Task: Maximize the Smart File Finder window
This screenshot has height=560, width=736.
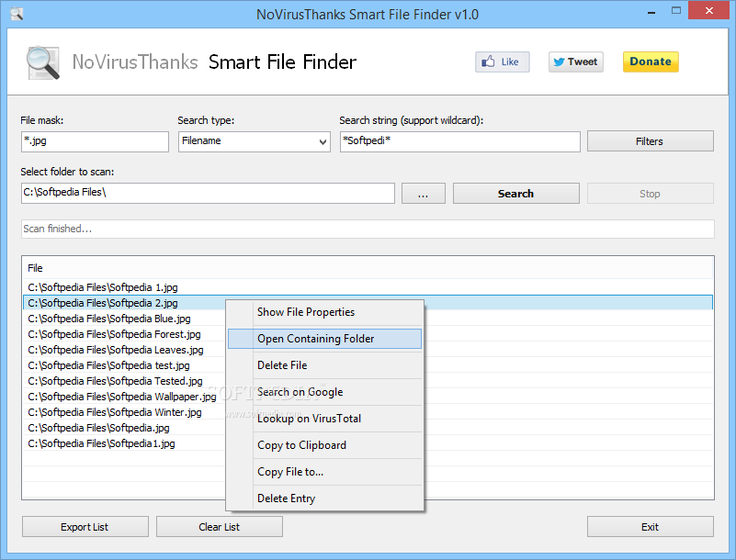Action: click(676, 11)
